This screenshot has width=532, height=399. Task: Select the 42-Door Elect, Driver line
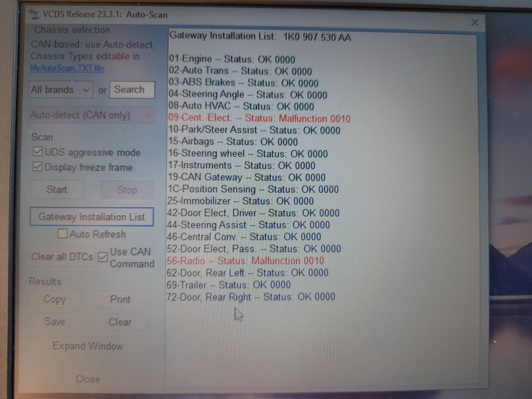pyautogui.click(x=253, y=213)
